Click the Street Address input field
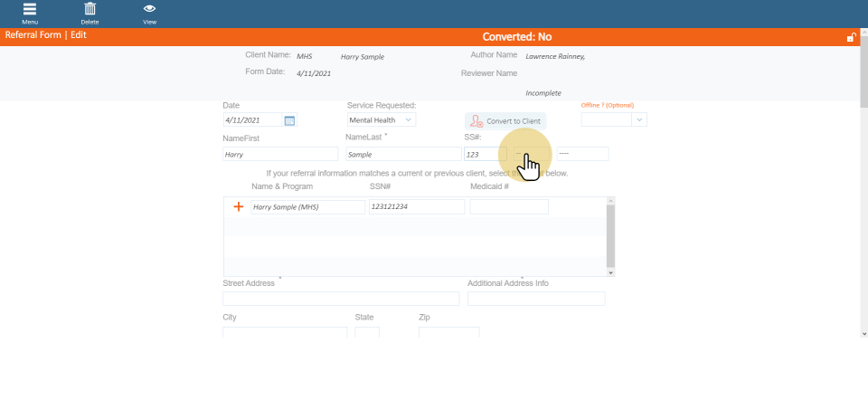 341,299
